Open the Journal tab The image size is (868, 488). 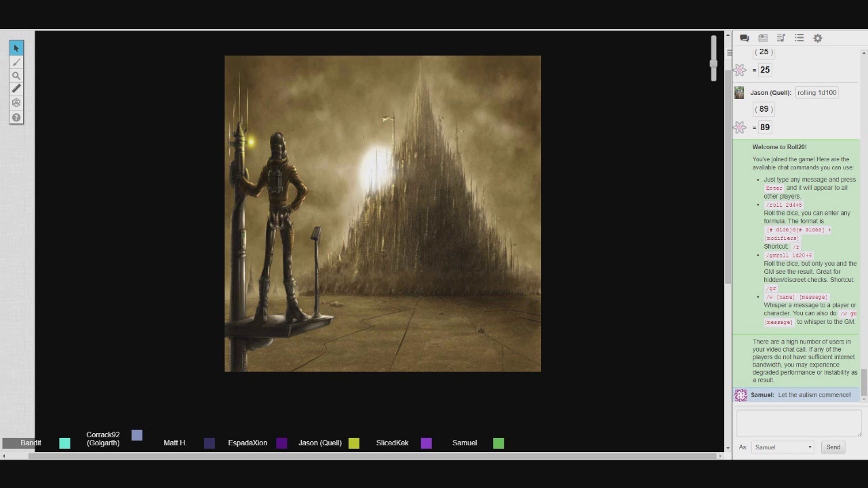[x=763, y=38]
